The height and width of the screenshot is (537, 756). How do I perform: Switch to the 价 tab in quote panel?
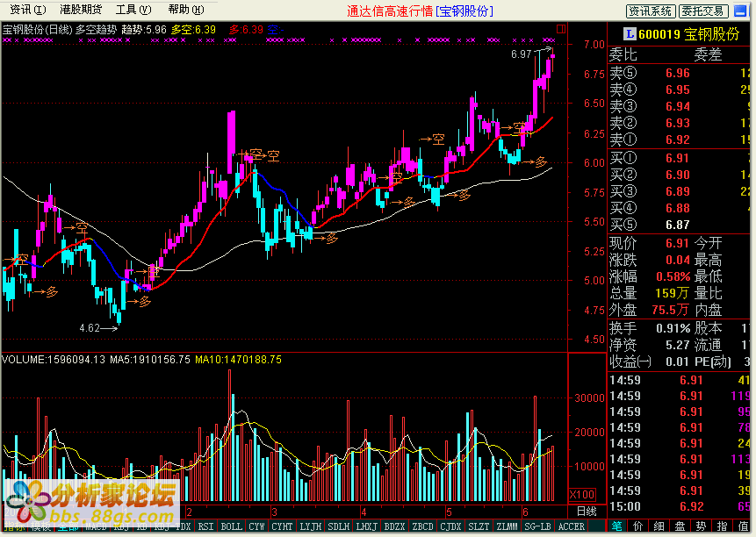pos(637,526)
